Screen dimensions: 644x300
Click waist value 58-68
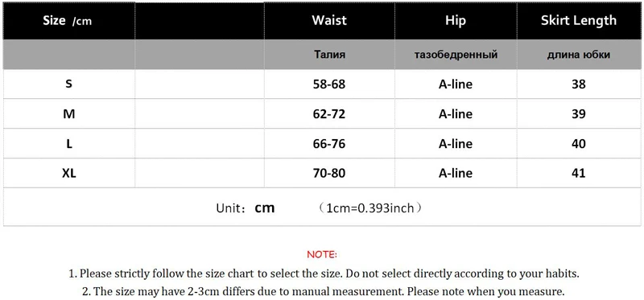[x=329, y=84]
